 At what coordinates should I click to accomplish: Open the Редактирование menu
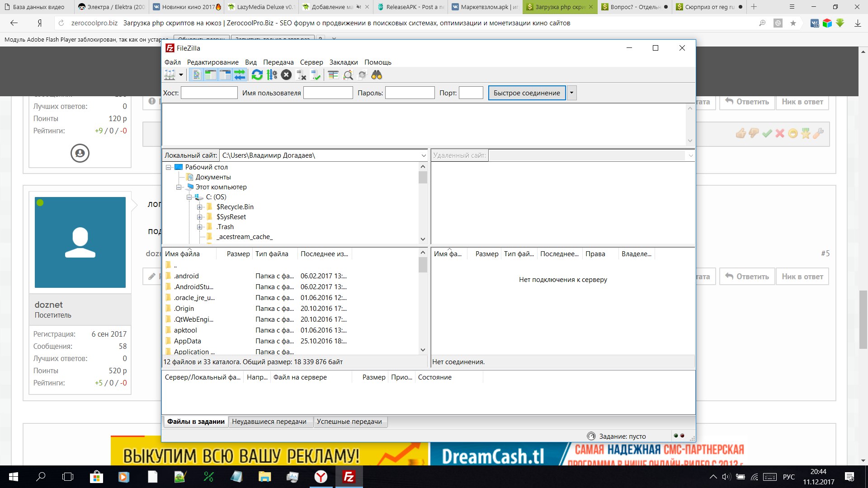coord(213,62)
